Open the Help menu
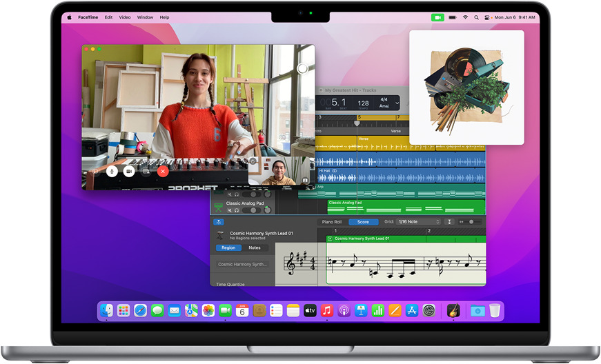The width and height of the screenshot is (601, 364). [x=164, y=17]
